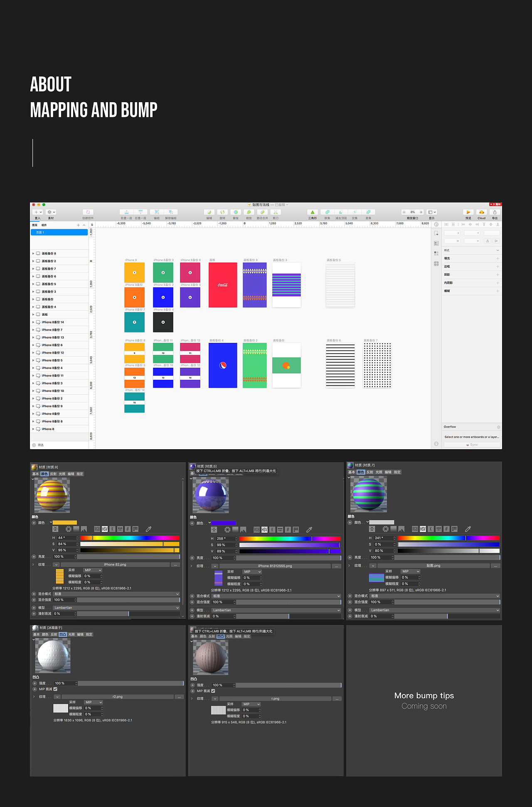Click Kelvin K icon in 材质.5 panel
The height and width of the screenshot is (807, 532).
point(272,529)
